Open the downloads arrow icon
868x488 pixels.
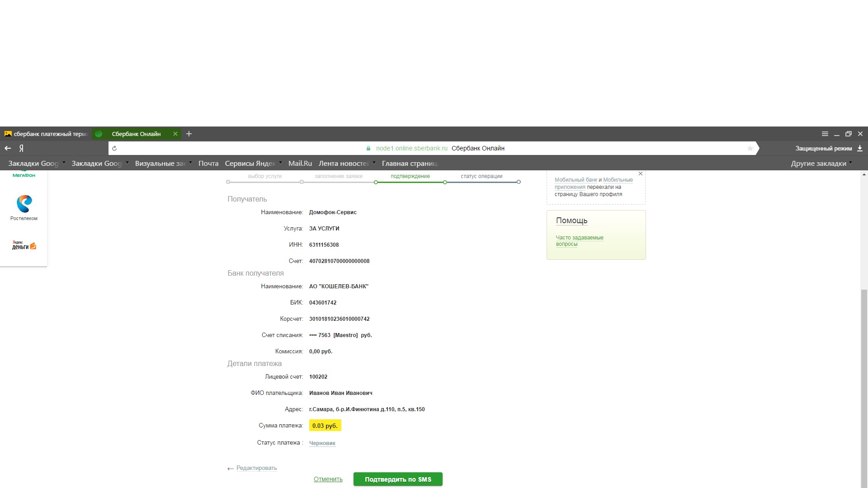coord(860,148)
